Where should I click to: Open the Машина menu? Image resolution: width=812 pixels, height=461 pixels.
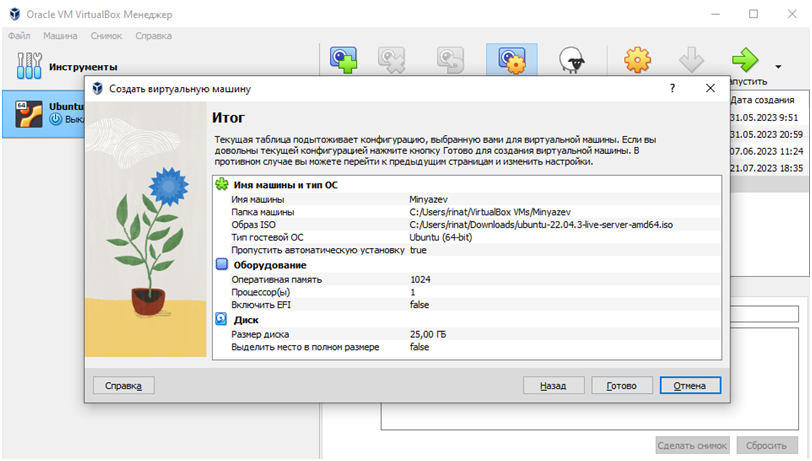pyautogui.click(x=60, y=36)
